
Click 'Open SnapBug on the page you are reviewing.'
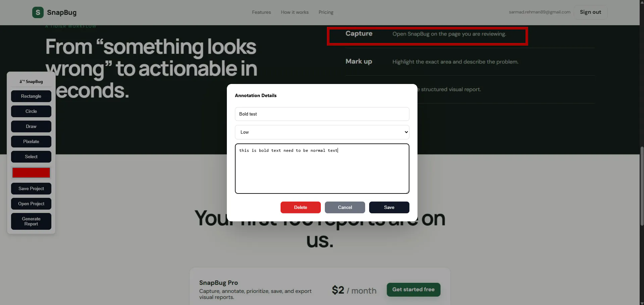[449, 34]
